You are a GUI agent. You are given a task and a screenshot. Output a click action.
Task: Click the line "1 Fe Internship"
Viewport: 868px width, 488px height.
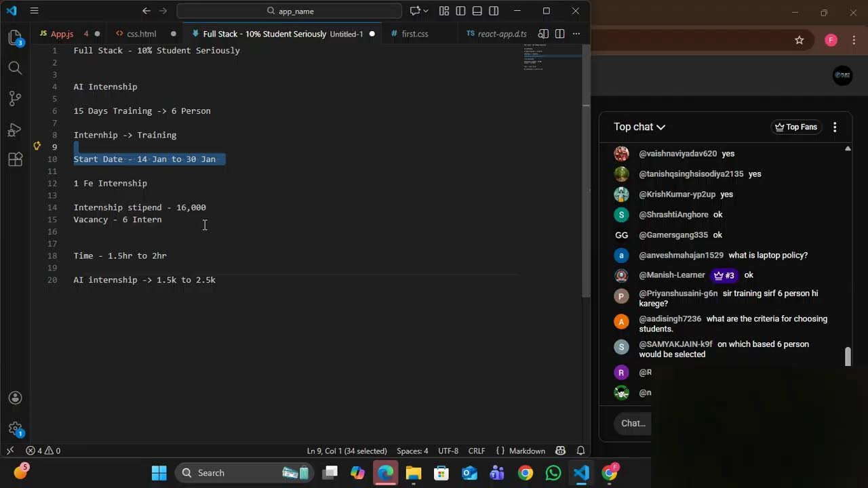click(111, 183)
